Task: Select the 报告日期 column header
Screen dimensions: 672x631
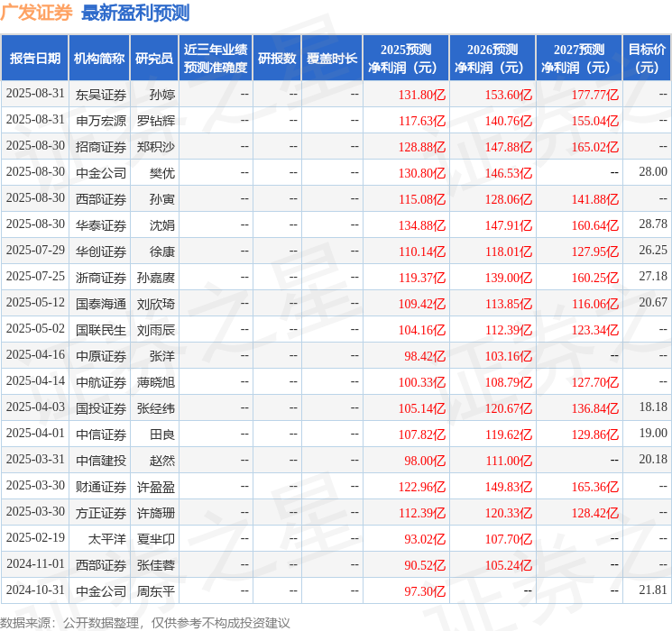Action: pyautogui.click(x=34, y=59)
